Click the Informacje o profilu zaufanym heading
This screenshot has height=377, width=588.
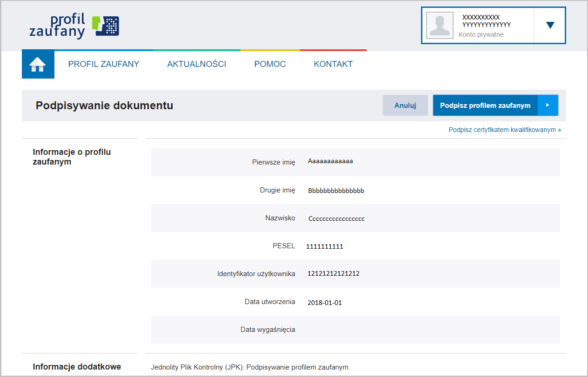point(71,157)
